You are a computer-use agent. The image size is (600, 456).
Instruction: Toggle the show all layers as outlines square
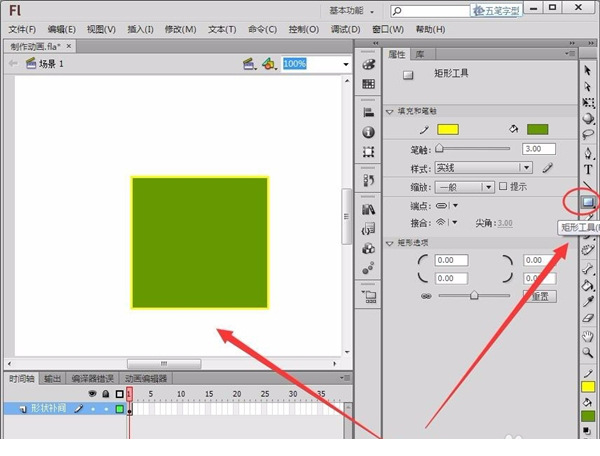(x=119, y=394)
